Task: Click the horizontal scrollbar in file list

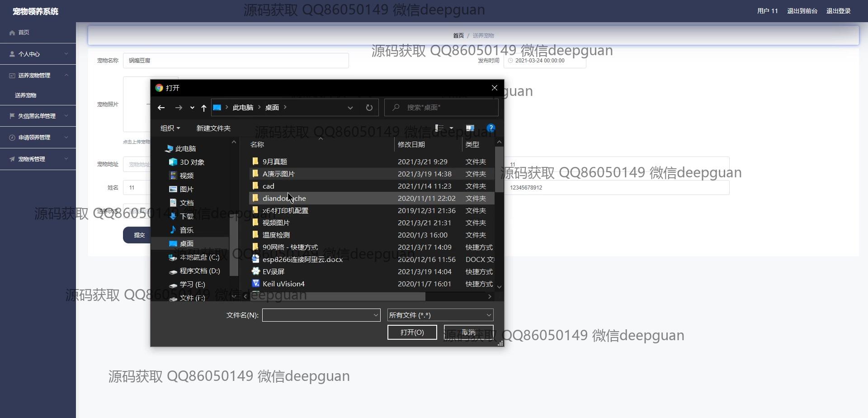Action: [337, 296]
